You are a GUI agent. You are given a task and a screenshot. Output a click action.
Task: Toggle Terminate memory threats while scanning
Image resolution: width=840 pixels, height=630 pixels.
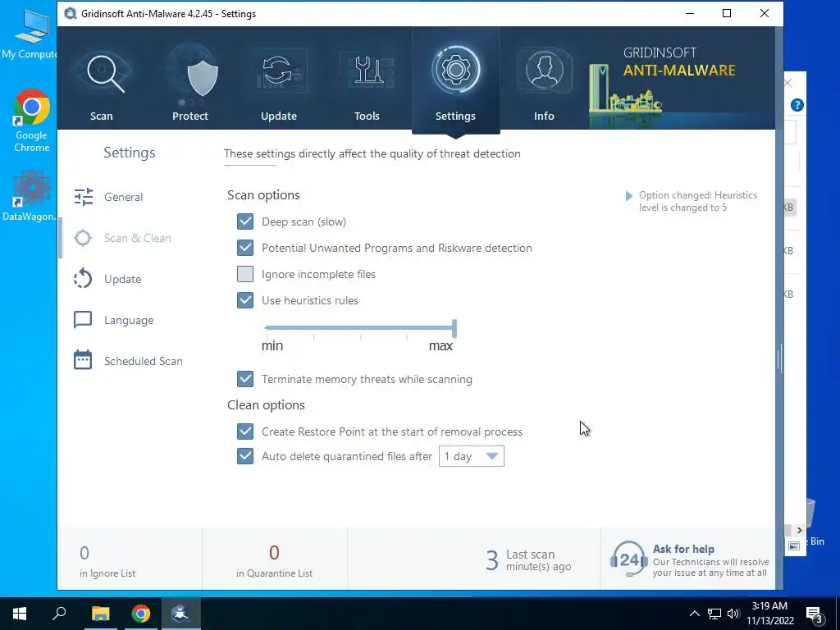pos(245,379)
